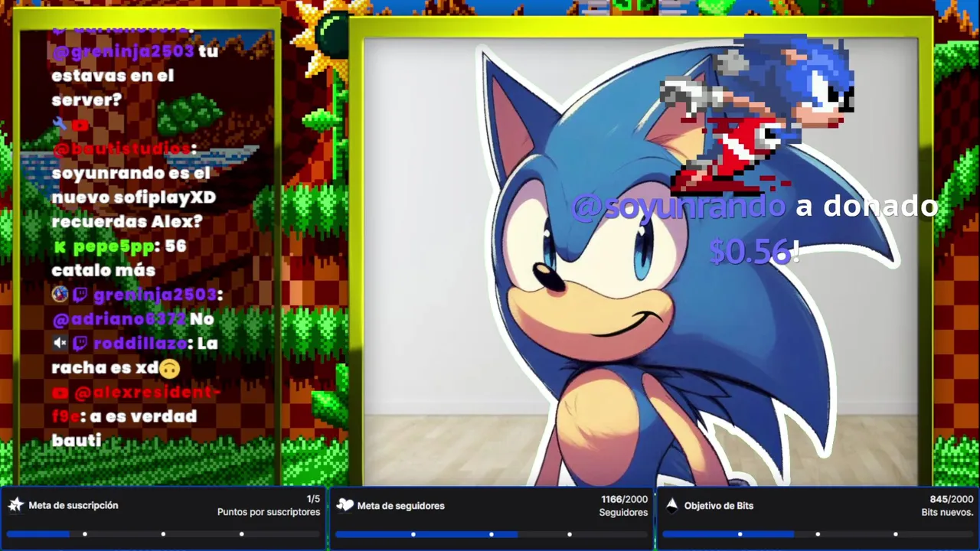Click the Meta de suscripción progress bar

pos(163,533)
